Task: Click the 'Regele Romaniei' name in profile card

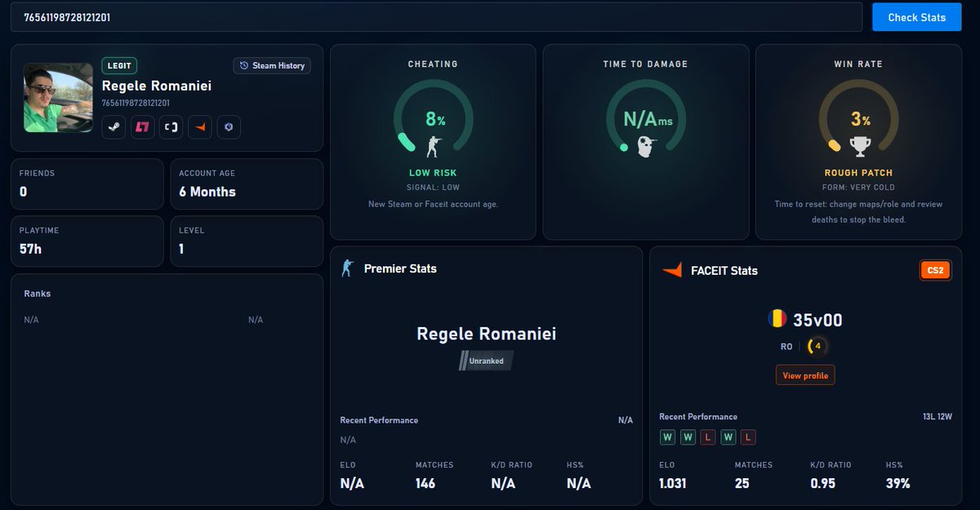Action: coord(157,86)
